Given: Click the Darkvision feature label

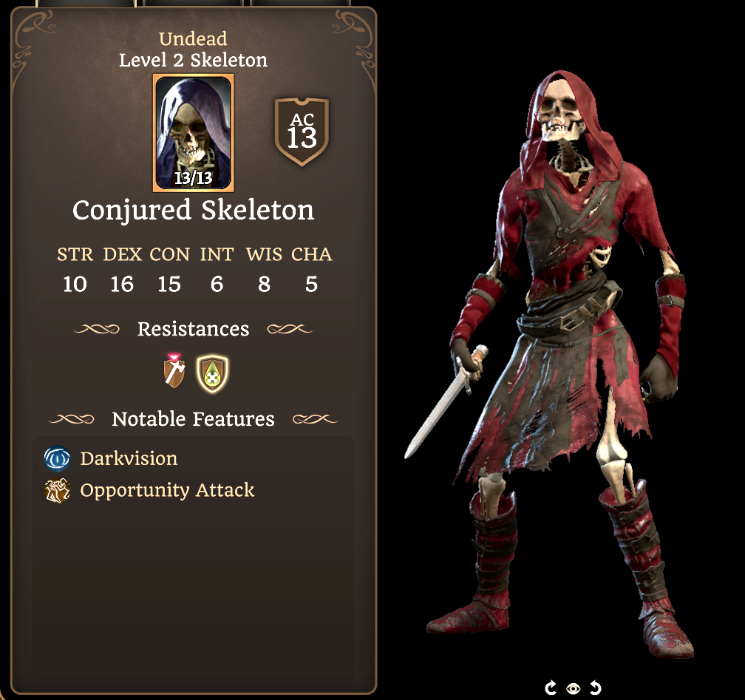Looking at the screenshot, I should click(x=129, y=458).
